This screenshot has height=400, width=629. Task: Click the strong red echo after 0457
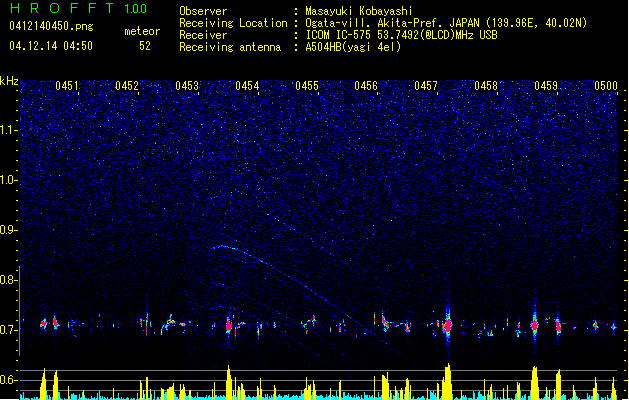click(x=447, y=325)
